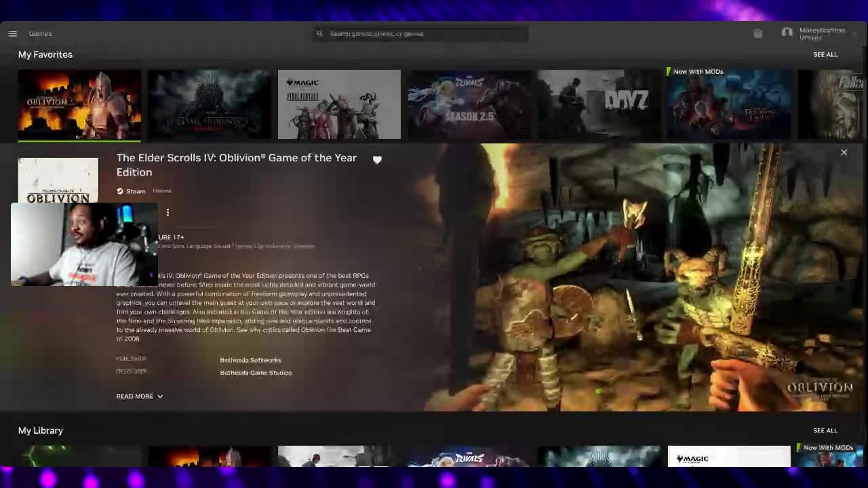
Task: Click Bethesda Softworks publisher name
Action: [x=250, y=360]
